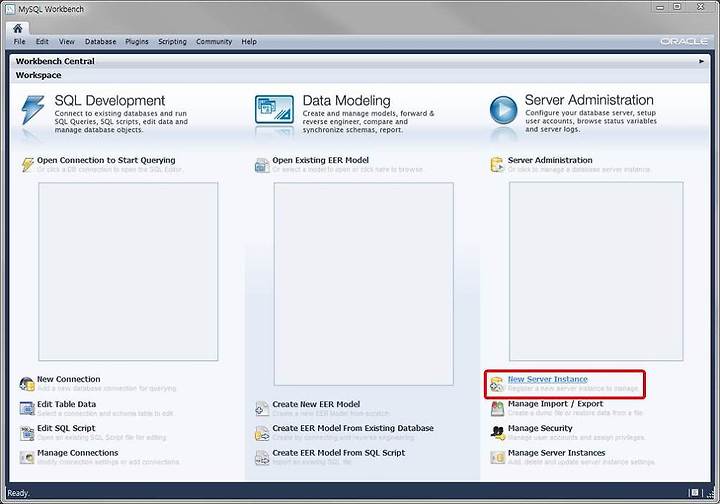Image resolution: width=720 pixels, height=504 pixels.
Task: Click the Manage Connections icon
Action: coord(27,457)
